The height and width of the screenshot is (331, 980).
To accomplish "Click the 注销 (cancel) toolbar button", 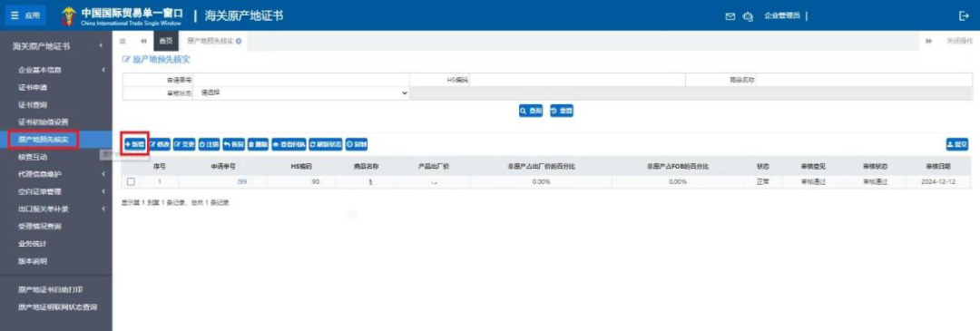I will (x=210, y=143).
